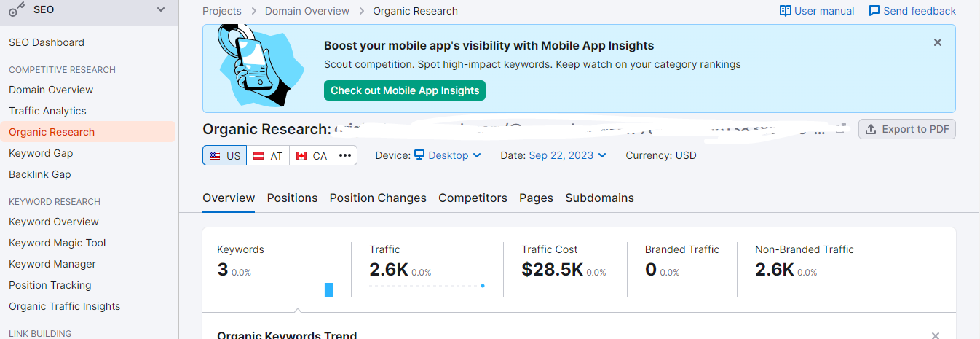
Task: Switch to the CA country database
Action: pyautogui.click(x=312, y=155)
